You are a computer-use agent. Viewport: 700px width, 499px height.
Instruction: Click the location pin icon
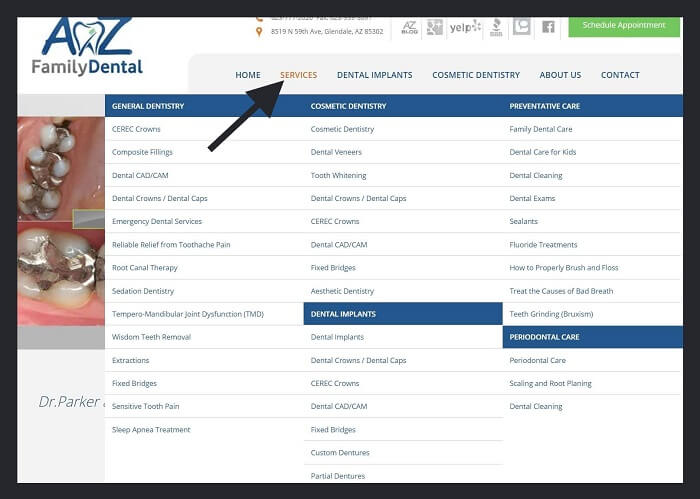click(x=259, y=32)
